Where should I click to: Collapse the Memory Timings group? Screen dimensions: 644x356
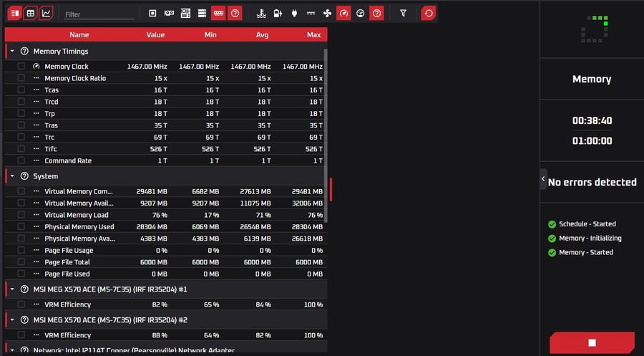click(x=12, y=52)
